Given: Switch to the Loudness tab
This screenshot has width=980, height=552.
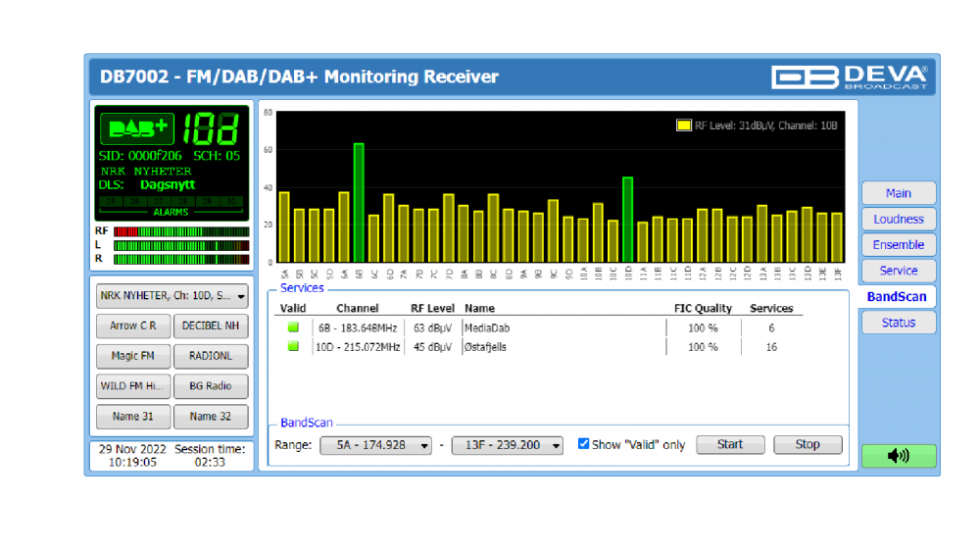Looking at the screenshot, I should 899,220.
